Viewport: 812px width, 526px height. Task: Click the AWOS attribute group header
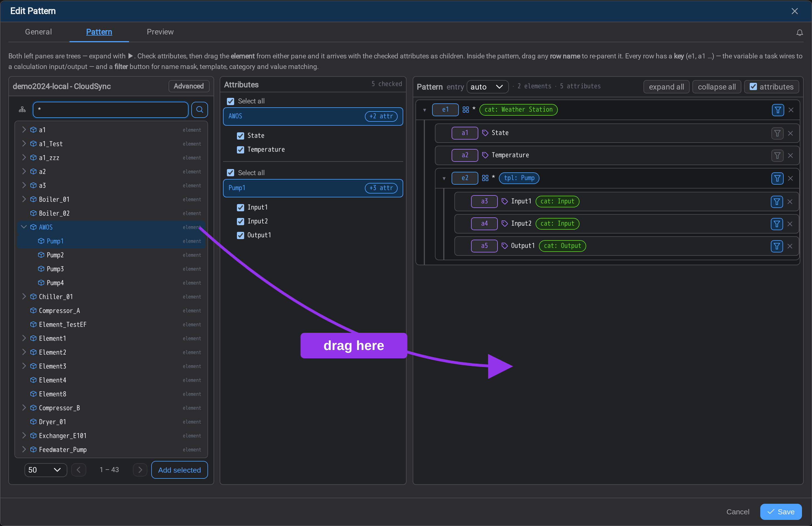pos(313,116)
